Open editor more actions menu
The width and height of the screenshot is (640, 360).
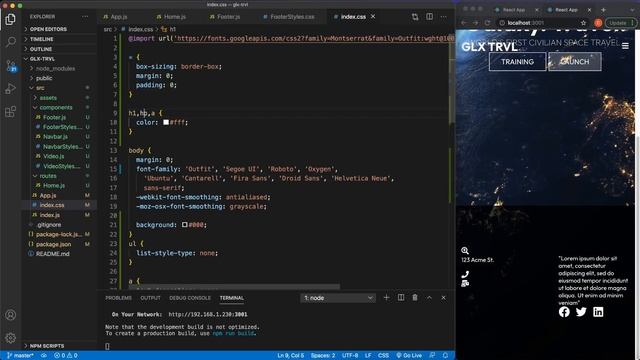click(x=444, y=17)
